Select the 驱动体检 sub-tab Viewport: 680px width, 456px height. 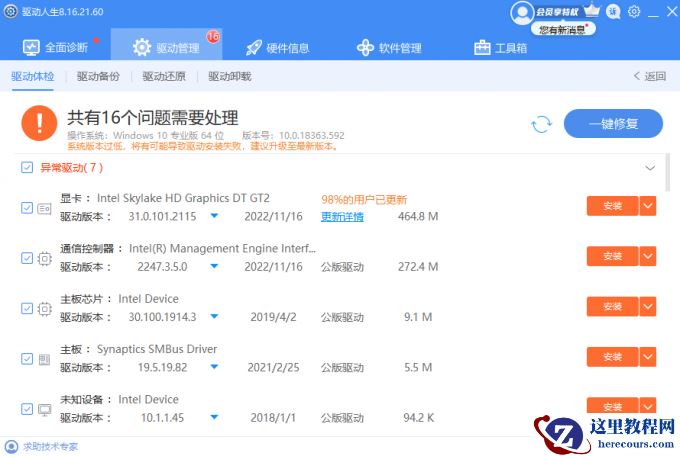coord(33,76)
